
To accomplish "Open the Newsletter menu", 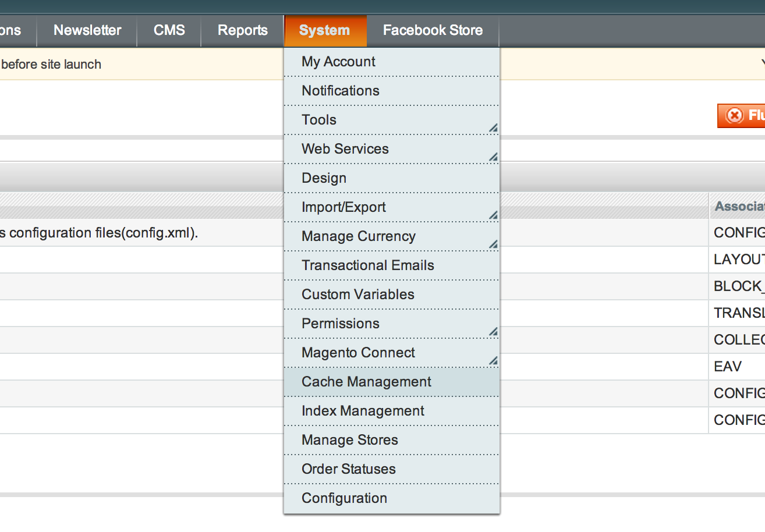I will (x=87, y=30).
